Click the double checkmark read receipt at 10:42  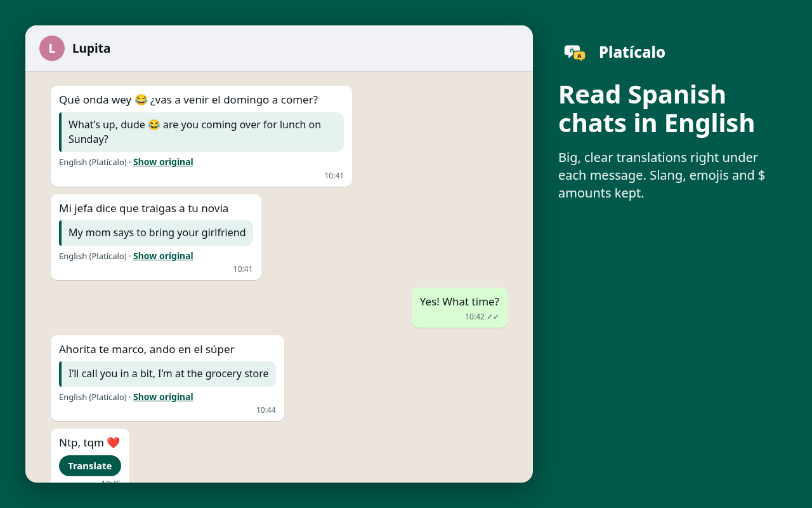[x=493, y=317]
